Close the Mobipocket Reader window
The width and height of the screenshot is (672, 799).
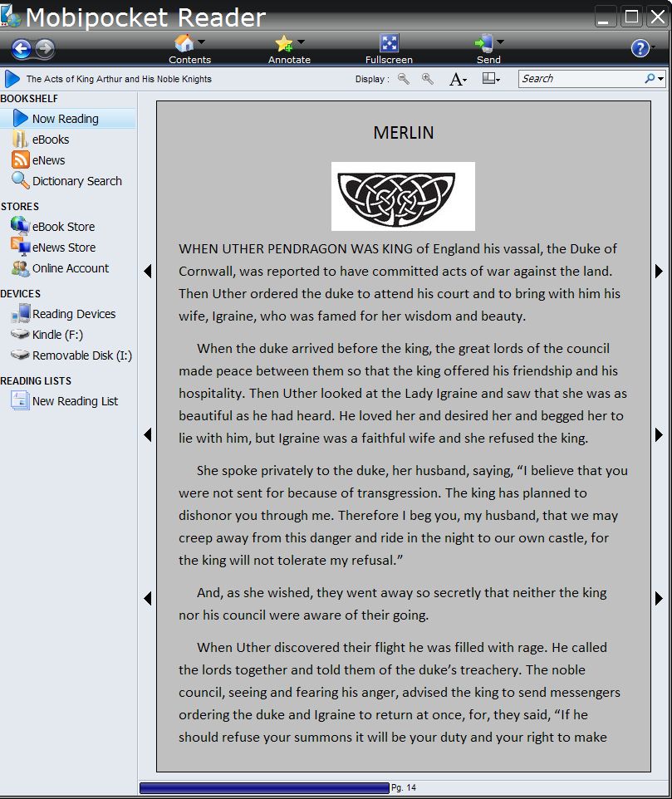(x=658, y=17)
